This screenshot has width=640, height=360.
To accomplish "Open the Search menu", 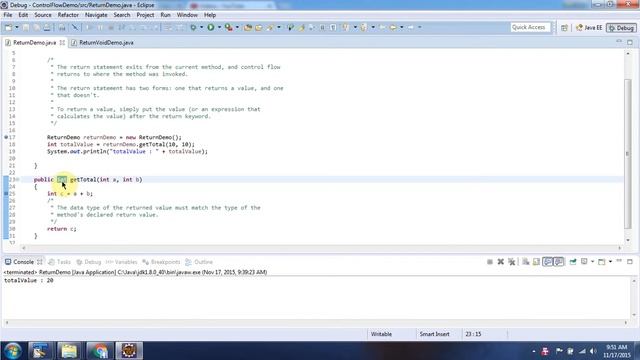I will pyautogui.click(x=122, y=15).
